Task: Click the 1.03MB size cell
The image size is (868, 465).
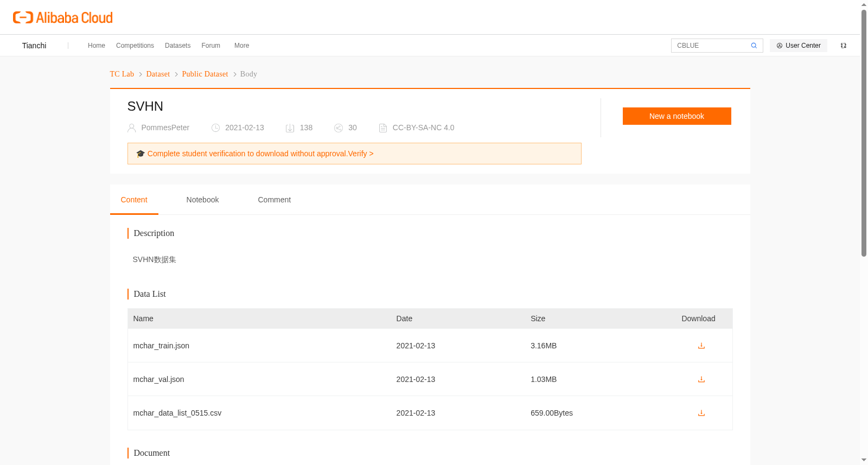Action: 544,379
